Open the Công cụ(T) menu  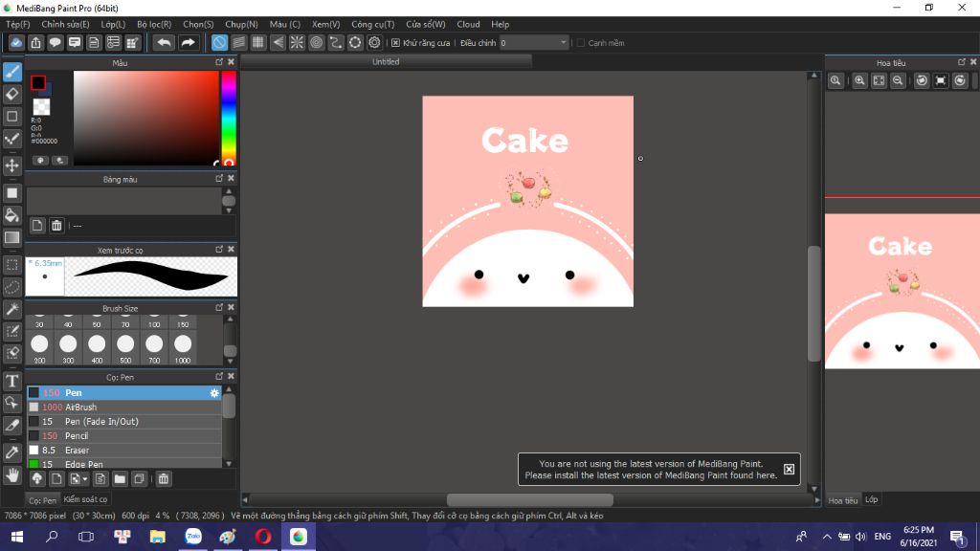372,24
